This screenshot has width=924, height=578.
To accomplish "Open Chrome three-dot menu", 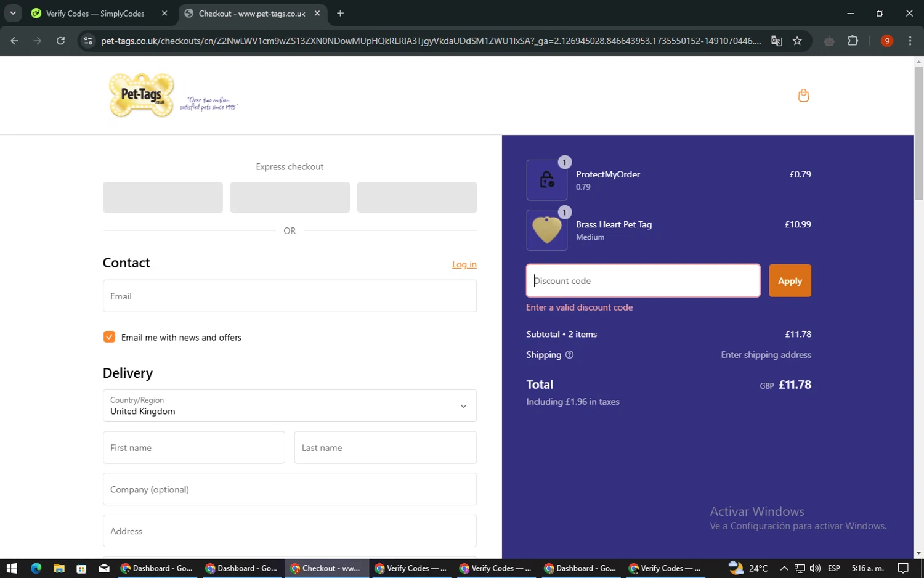I will coord(910,41).
